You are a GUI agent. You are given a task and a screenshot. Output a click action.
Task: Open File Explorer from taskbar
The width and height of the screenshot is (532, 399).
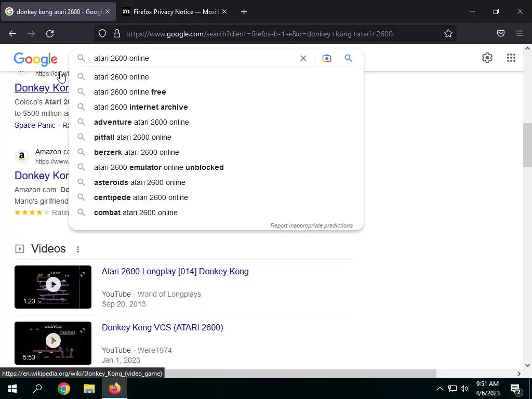click(x=89, y=389)
